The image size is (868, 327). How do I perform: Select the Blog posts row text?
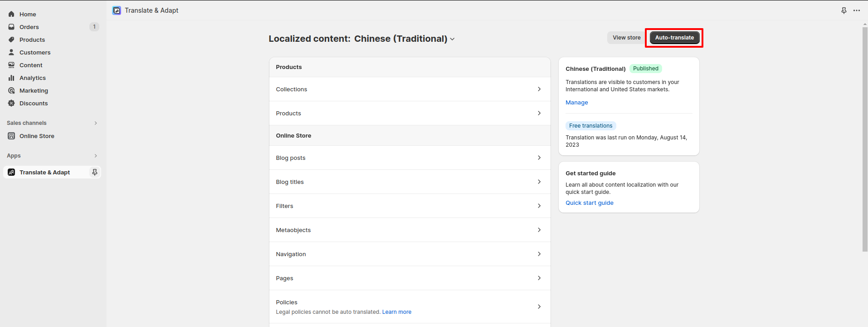tap(291, 158)
